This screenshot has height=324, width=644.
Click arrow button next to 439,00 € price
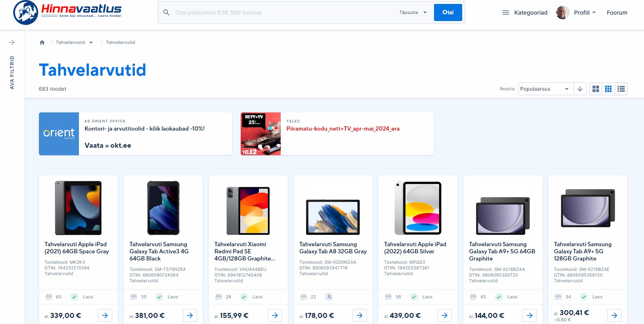445,315
